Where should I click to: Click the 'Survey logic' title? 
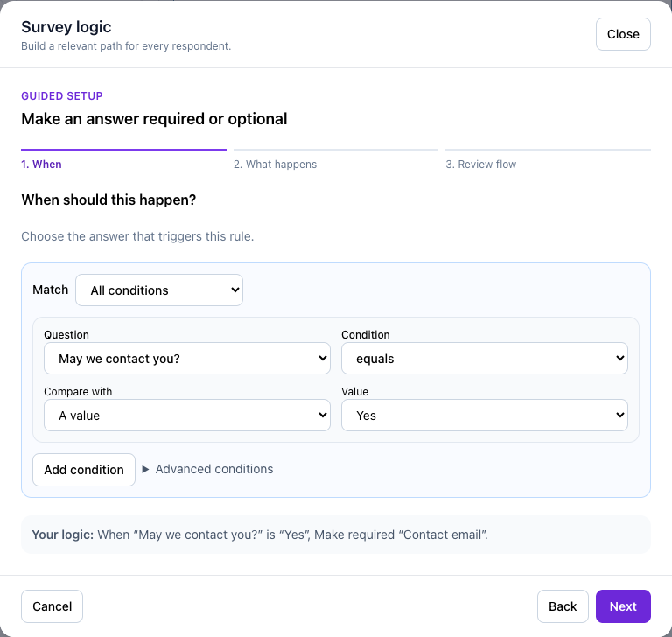[66, 27]
